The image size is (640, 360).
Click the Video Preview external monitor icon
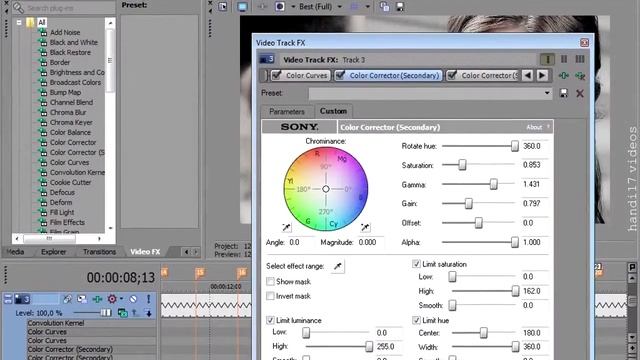[242, 7]
